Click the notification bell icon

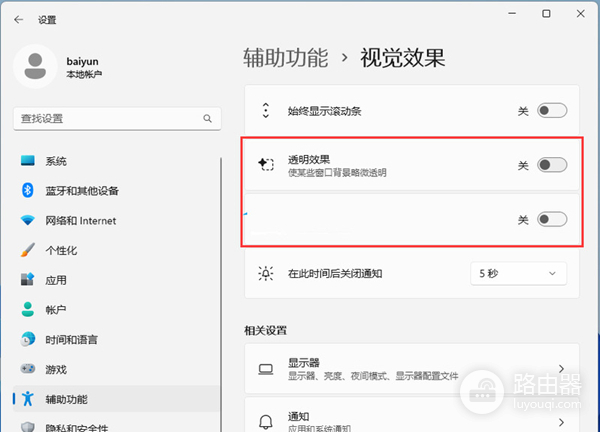pos(266,422)
